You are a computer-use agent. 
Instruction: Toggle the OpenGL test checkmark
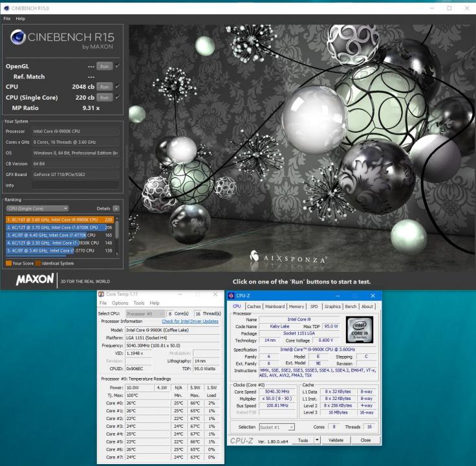[118, 65]
